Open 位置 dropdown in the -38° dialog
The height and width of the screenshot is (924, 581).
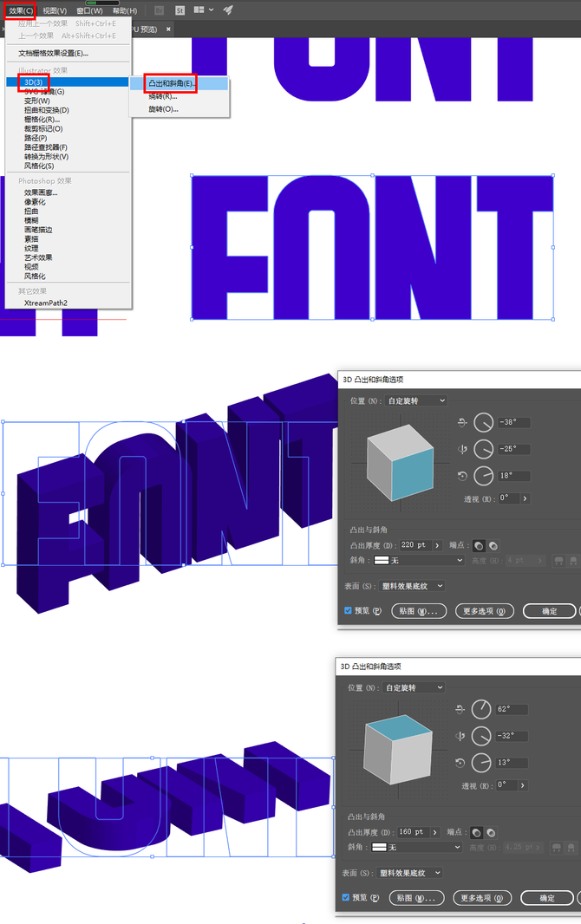tap(416, 400)
